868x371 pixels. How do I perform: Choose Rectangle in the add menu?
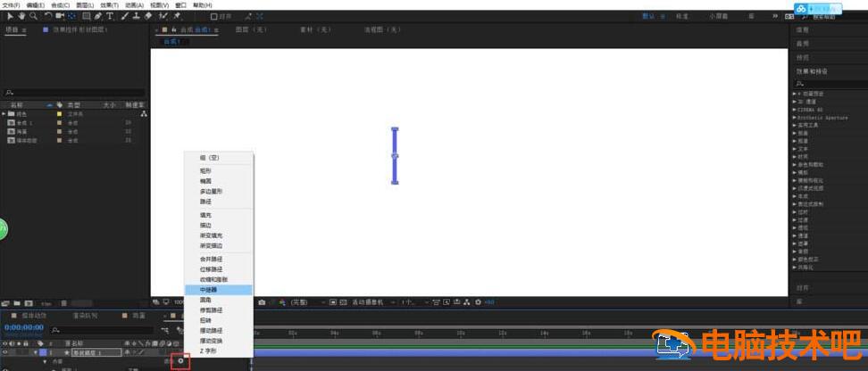pyautogui.click(x=219, y=171)
